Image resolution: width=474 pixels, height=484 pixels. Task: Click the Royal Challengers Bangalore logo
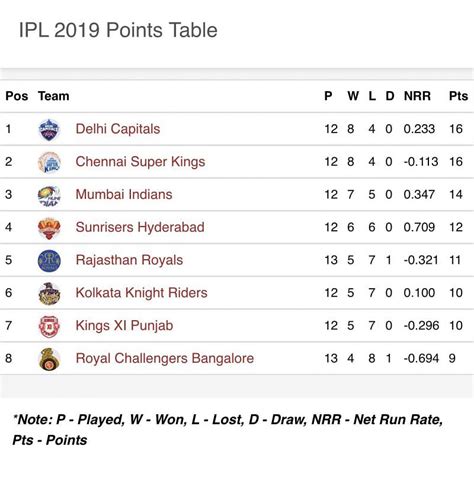tap(49, 359)
